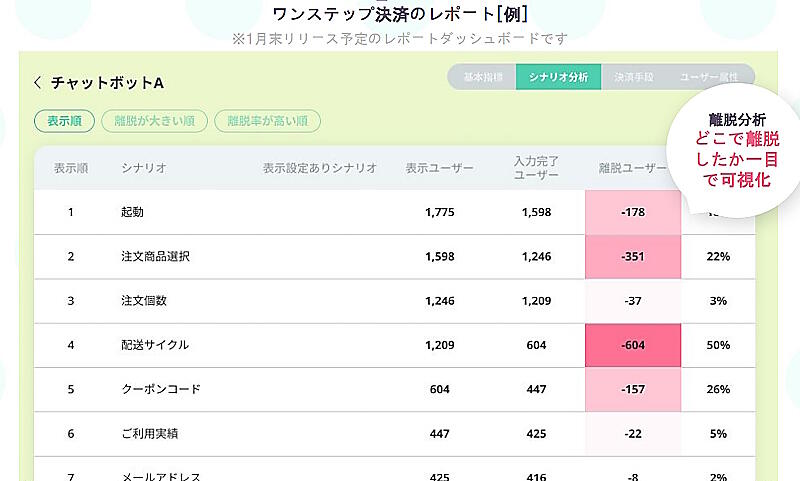
Task: Click the 表示順 column header
Action: tap(71, 168)
